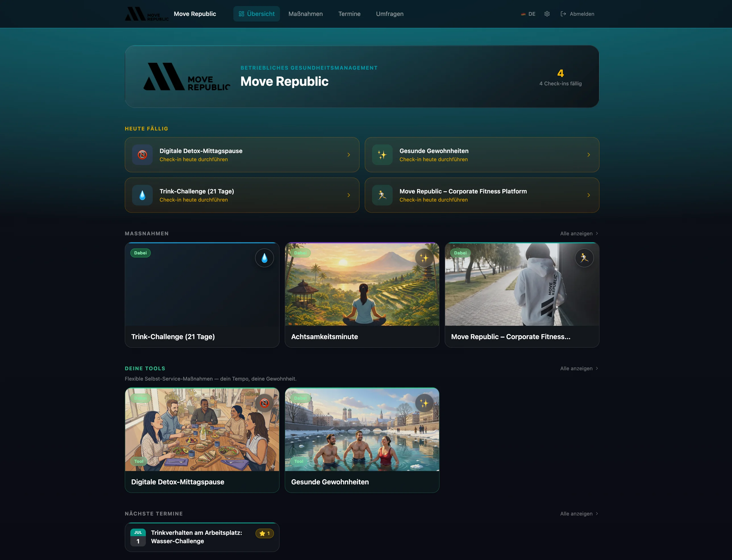Click the Digitale Detox no-phone icon in Heute fällig
732x560 pixels.
142,155
